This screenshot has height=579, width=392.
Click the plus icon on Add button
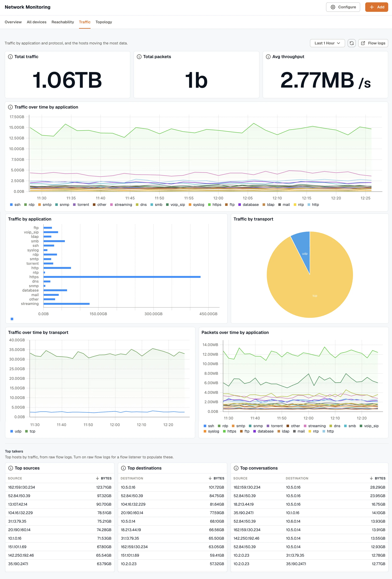coord(372,7)
